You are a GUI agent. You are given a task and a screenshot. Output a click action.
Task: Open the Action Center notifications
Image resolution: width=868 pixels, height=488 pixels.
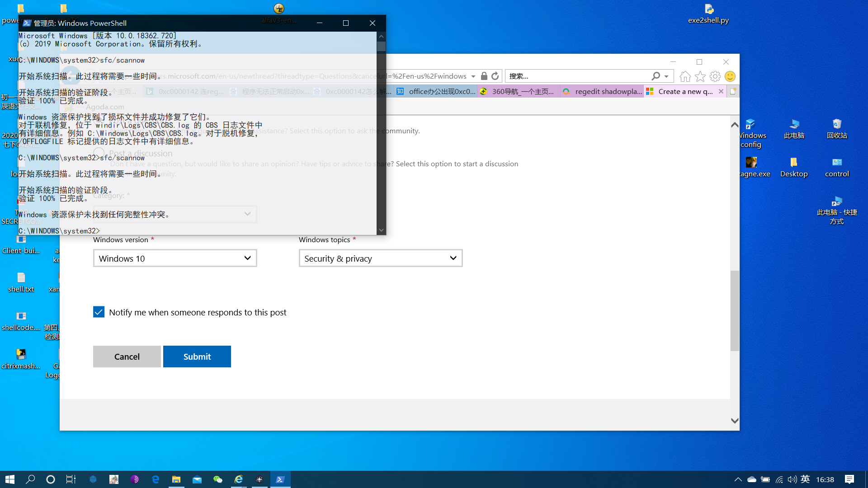tap(849, 479)
